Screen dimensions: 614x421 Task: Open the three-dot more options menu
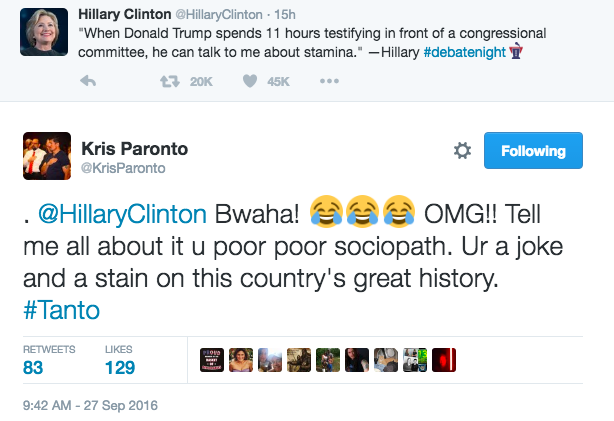coord(329,81)
